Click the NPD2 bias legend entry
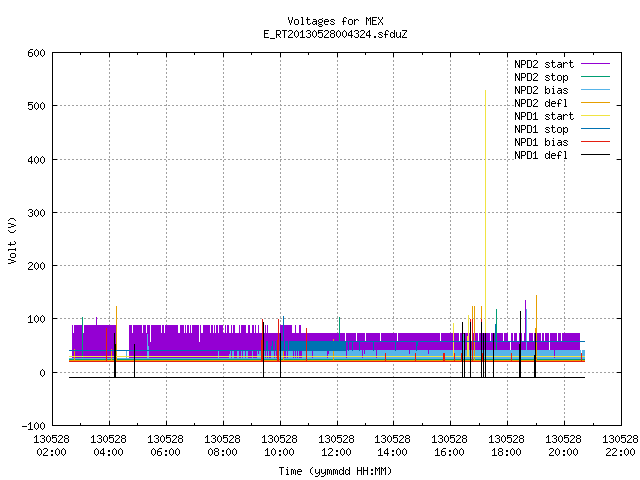The width and height of the screenshot is (640, 480). click(562, 90)
